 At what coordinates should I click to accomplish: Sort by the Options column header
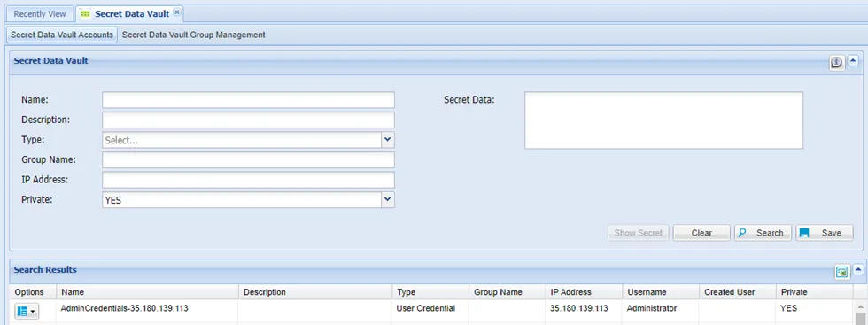coord(34,291)
